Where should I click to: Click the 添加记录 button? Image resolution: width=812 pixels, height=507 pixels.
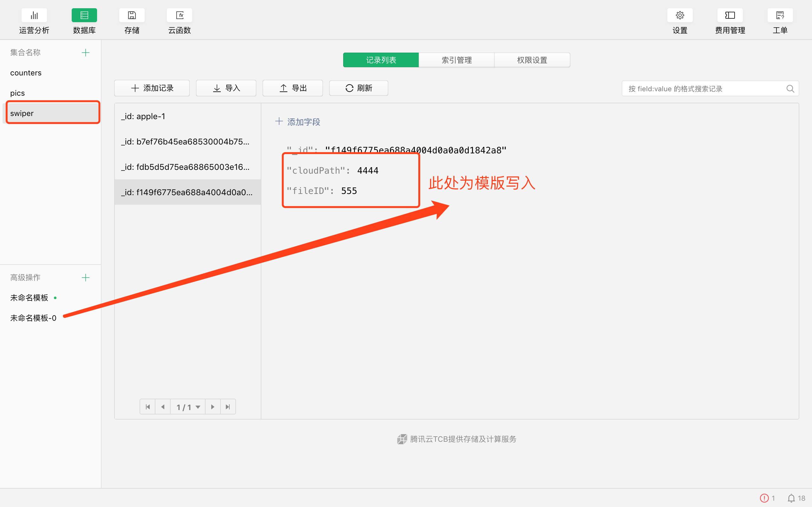(x=152, y=88)
